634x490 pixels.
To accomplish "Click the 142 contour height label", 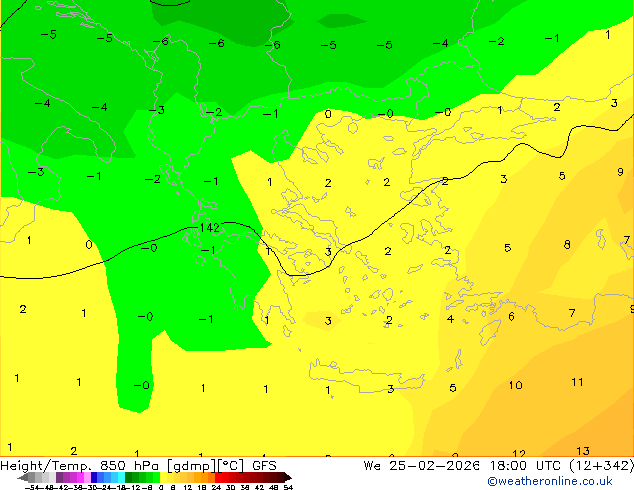I will [x=209, y=228].
